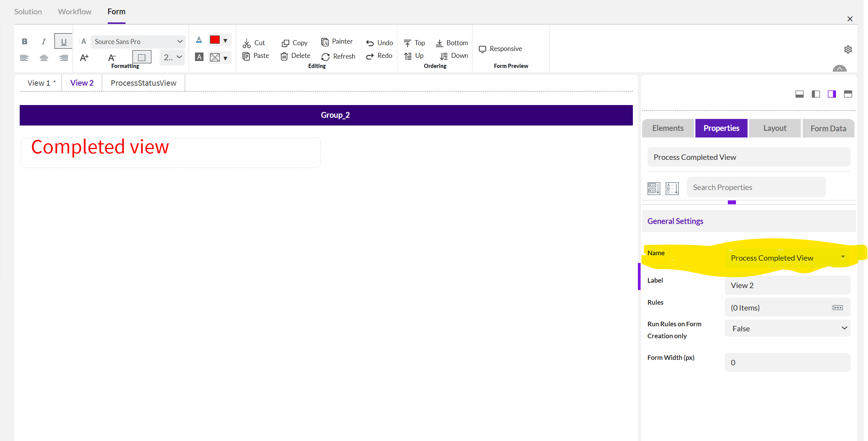Open the Layout panel tab
Screen dimensions: 868x441
coord(775,128)
